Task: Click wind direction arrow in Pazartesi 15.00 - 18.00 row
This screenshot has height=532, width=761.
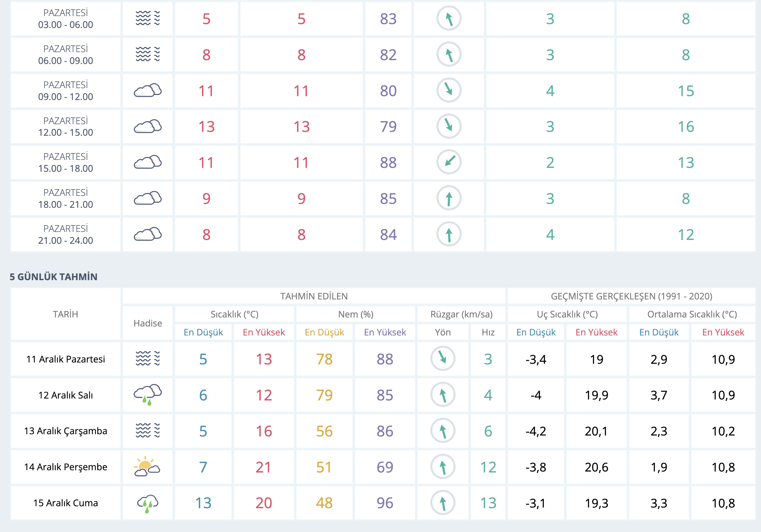Action: pyautogui.click(x=449, y=162)
